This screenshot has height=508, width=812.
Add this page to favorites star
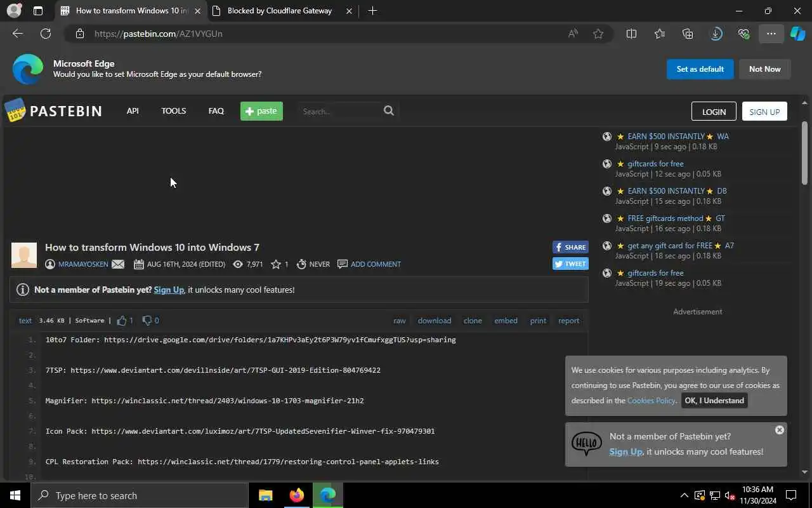(598, 34)
